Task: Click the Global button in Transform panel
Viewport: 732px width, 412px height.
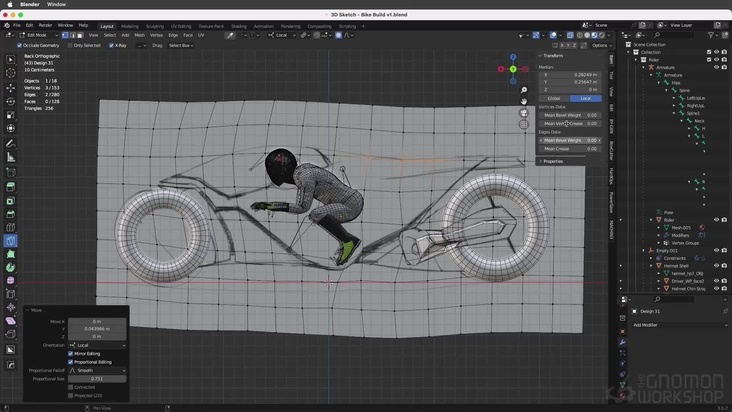Action: tap(554, 98)
